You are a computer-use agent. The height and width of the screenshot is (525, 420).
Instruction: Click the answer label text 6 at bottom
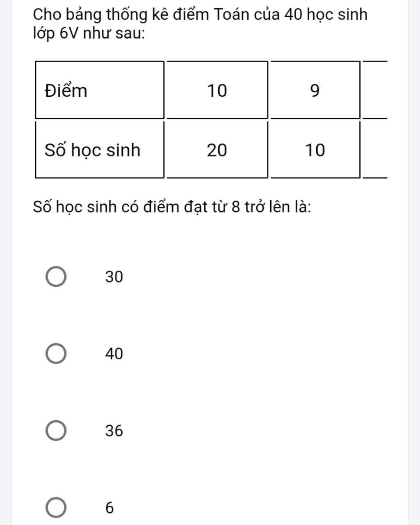(x=110, y=508)
